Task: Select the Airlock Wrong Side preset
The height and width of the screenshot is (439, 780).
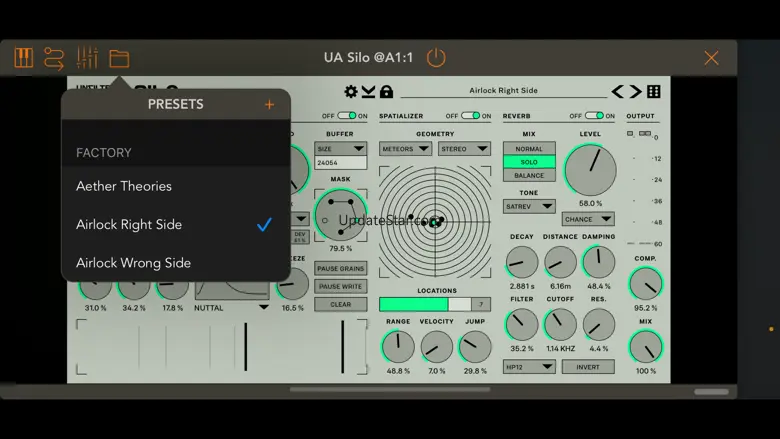Action: 176,263
